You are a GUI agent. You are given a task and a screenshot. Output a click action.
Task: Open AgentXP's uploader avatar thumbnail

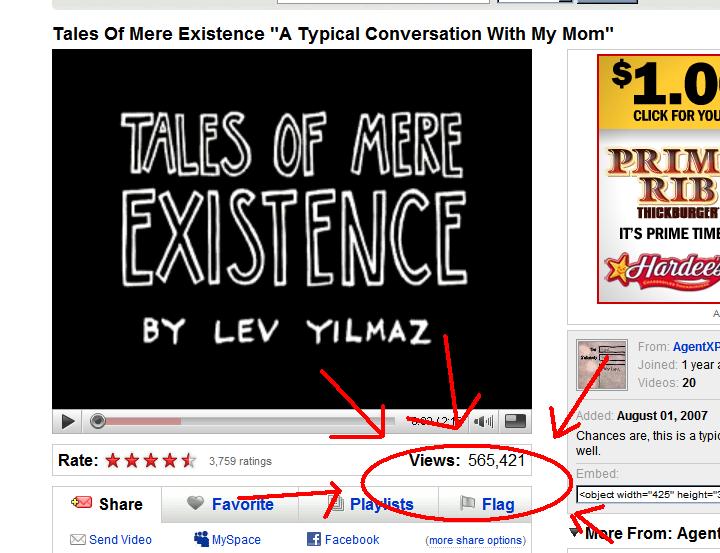point(602,365)
